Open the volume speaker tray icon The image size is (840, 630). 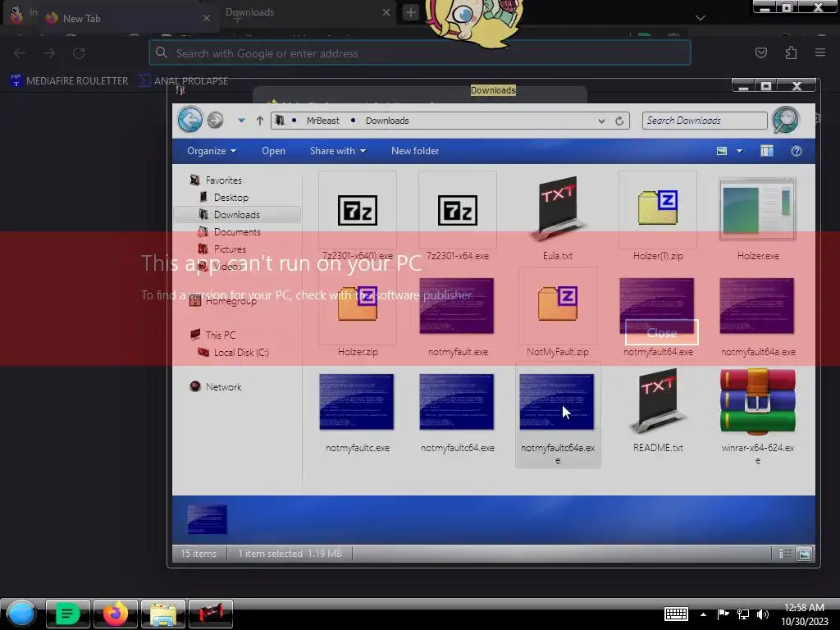tap(763, 614)
